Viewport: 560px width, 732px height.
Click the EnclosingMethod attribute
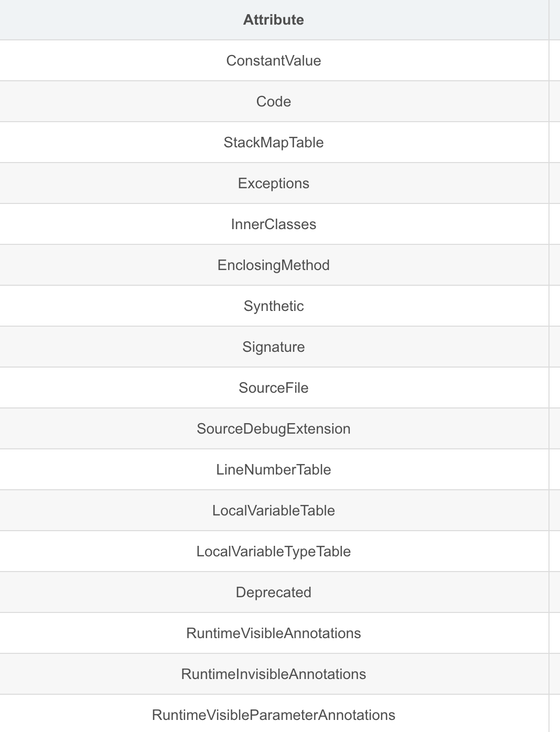pos(273,265)
